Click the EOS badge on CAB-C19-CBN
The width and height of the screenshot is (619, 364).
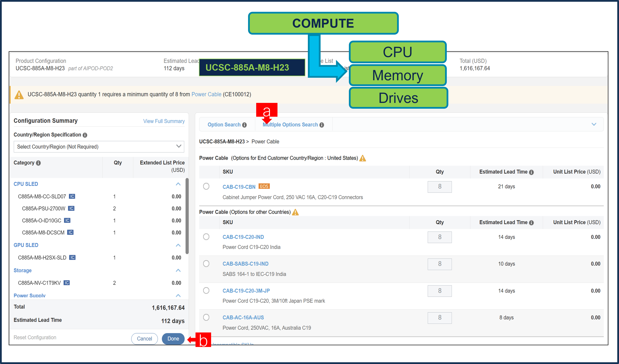pyautogui.click(x=264, y=186)
